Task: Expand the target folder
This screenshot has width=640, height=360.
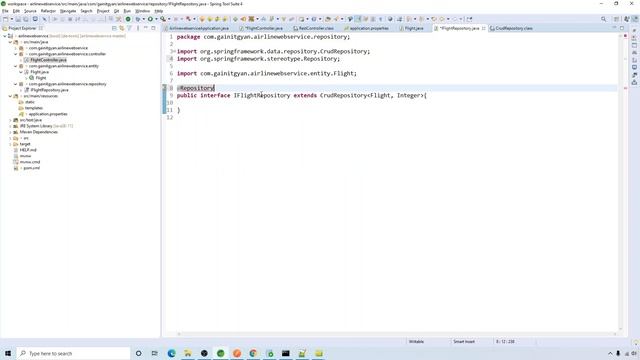Action: pyautogui.click(x=10, y=144)
